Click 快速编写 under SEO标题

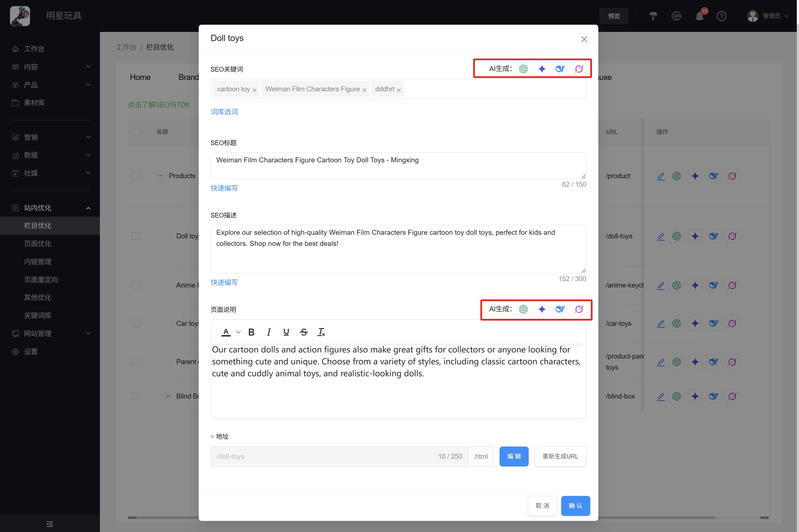[224, 188]
